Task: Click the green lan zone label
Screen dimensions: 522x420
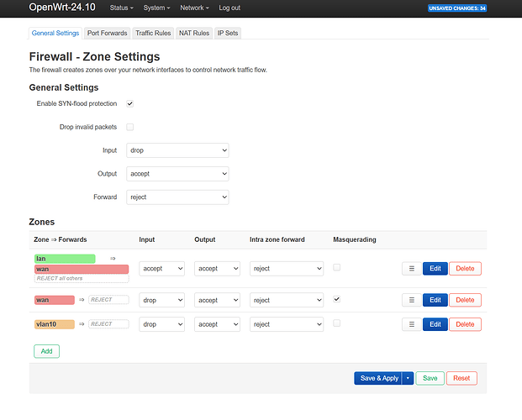Action: (65, 259)
